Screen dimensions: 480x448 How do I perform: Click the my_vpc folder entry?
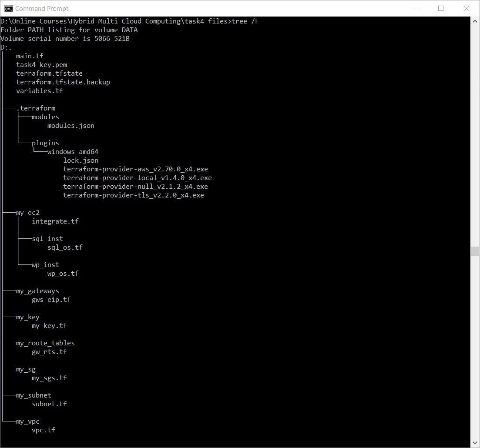28,421
